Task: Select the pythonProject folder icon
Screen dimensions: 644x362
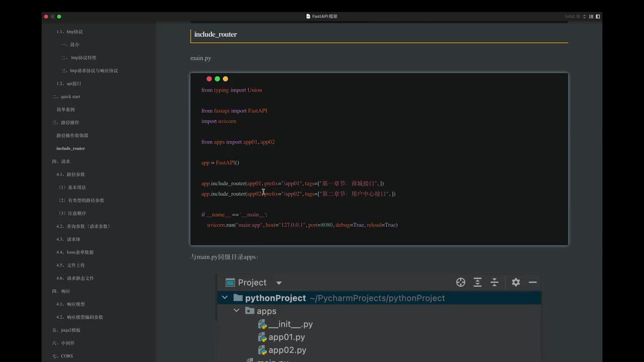Action: (238, 298)
